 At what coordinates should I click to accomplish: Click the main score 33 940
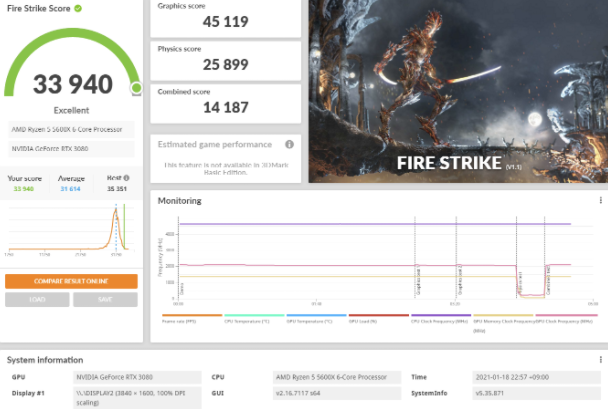pyautogui.click(x=73, y=84)
